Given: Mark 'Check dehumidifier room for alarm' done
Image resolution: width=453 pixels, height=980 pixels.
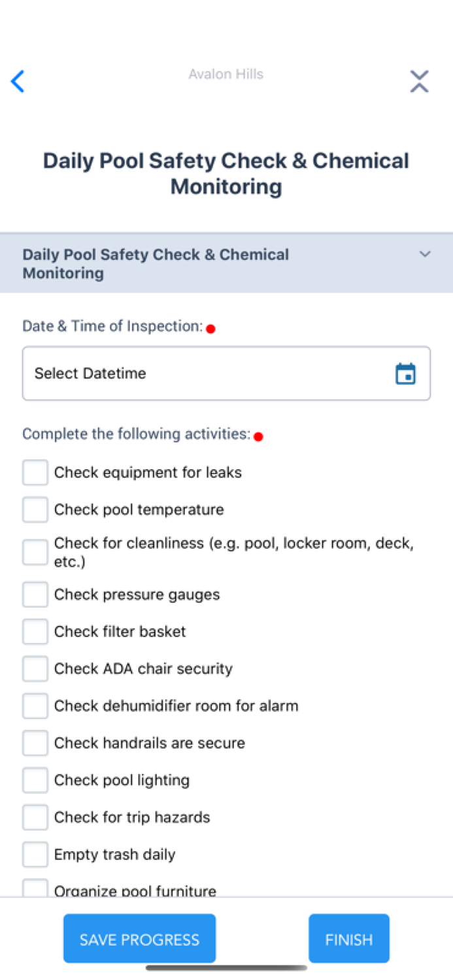Looking at the screenshot, I should coord(35,706).
